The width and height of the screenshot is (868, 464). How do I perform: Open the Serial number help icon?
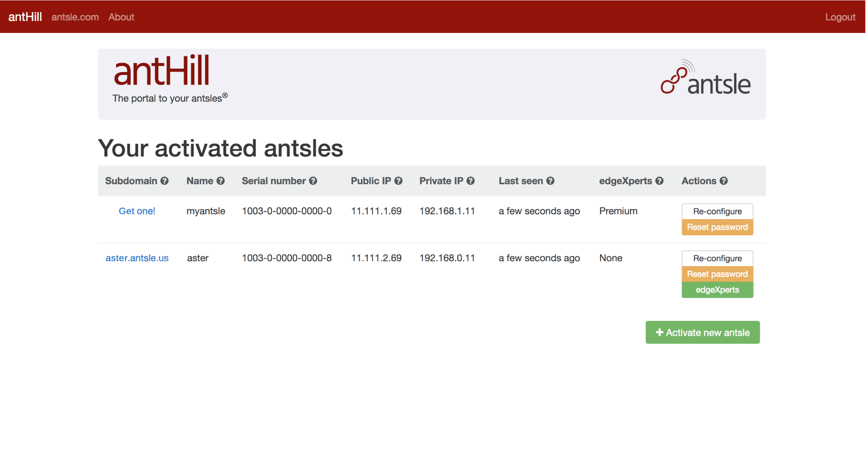313,181
